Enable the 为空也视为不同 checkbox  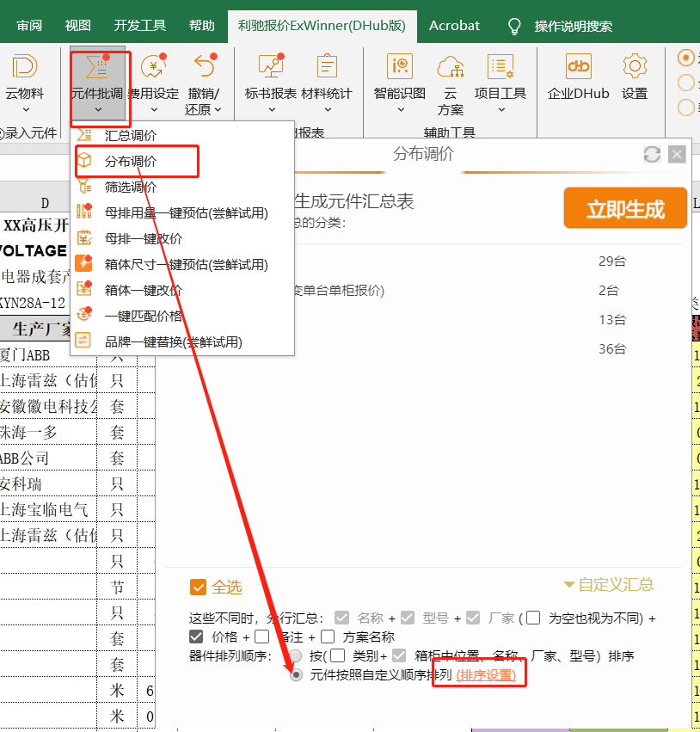pyautogui.click(x=533, y=618)
